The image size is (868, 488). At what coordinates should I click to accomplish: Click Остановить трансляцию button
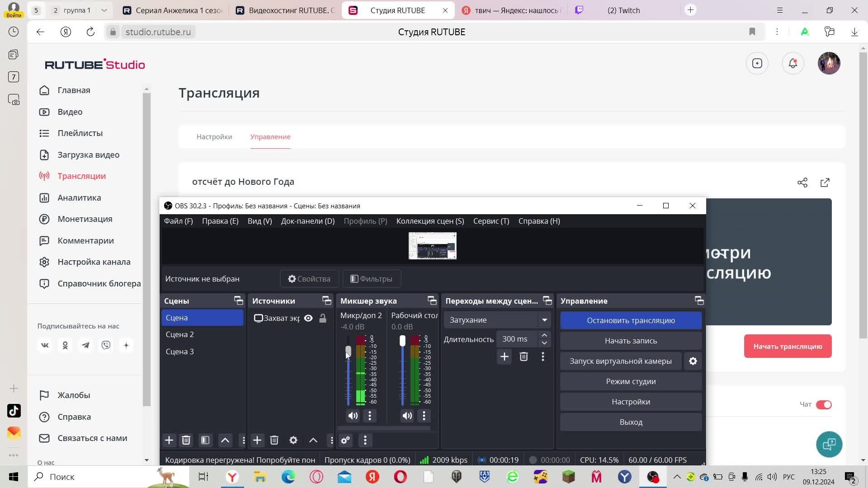[x=631, y=320]
